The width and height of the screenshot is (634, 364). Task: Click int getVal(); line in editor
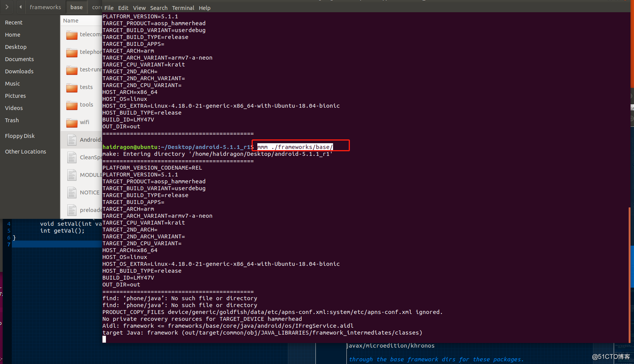tap(62, 231)
